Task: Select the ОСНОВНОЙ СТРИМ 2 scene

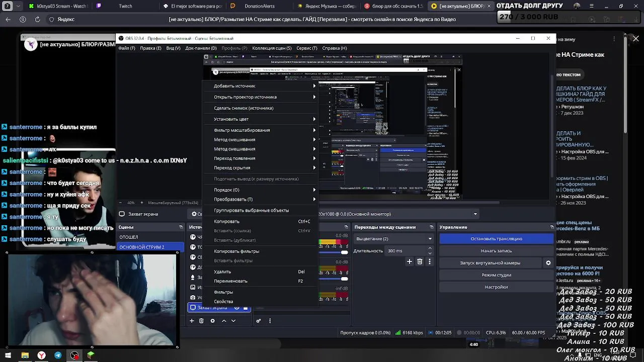Action: click(151, 247)
